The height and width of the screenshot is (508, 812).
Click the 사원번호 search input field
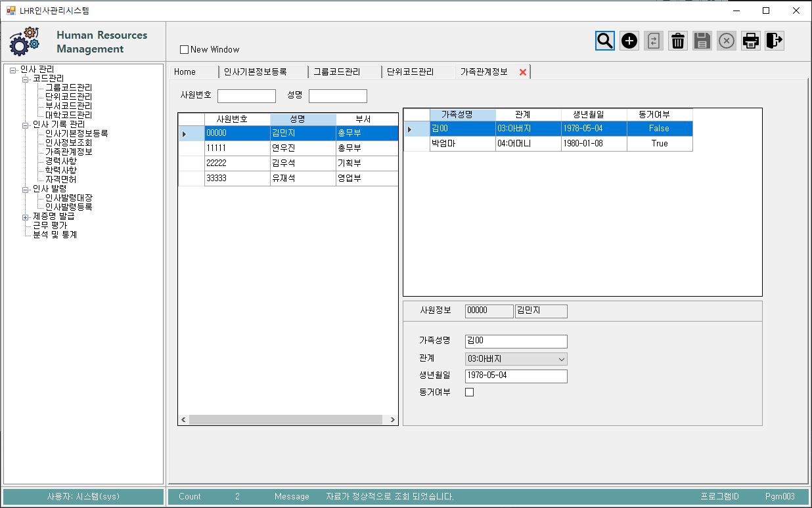(246, 96)
